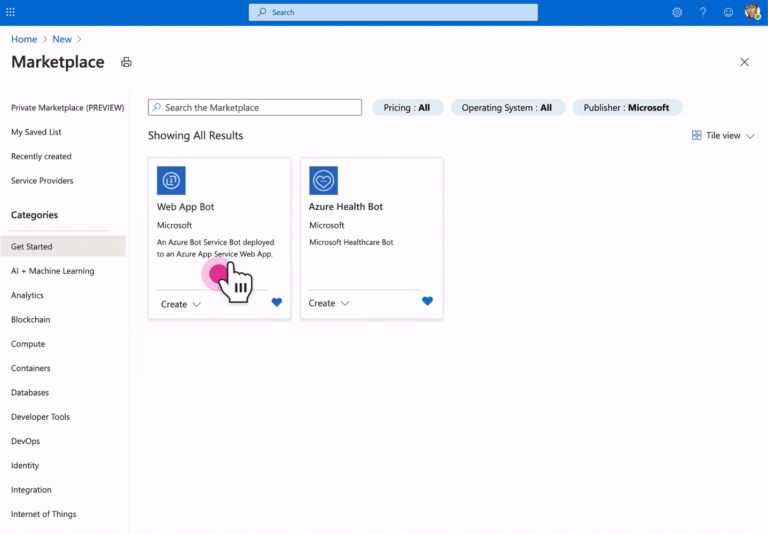The height and width of the screenshot is (534, 768).
Task: Click the Search the Marketplace field
Action: 255,107
